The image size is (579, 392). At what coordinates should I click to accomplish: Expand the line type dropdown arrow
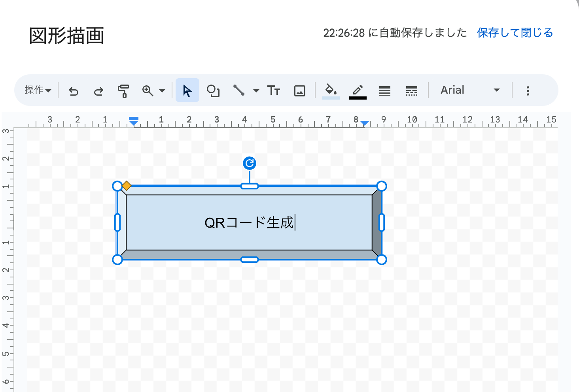coord(256,90)
